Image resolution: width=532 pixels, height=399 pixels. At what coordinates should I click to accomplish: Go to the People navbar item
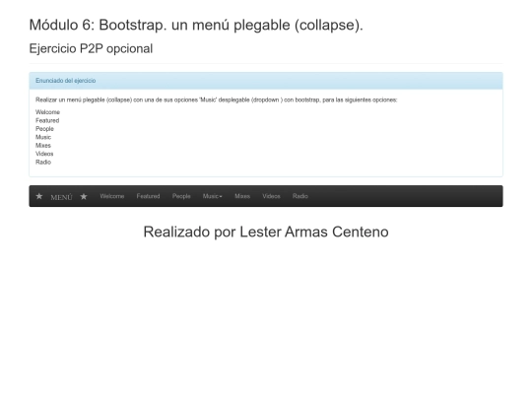click(x=181, y=196)
